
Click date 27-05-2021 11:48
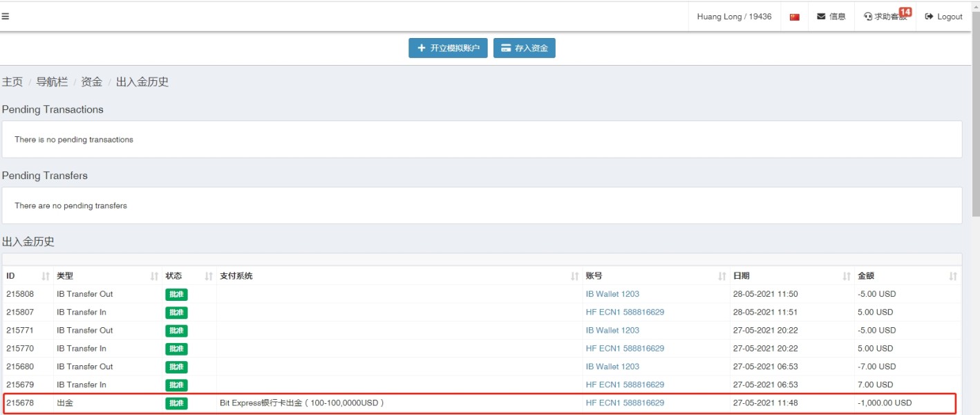click(765, 403)
